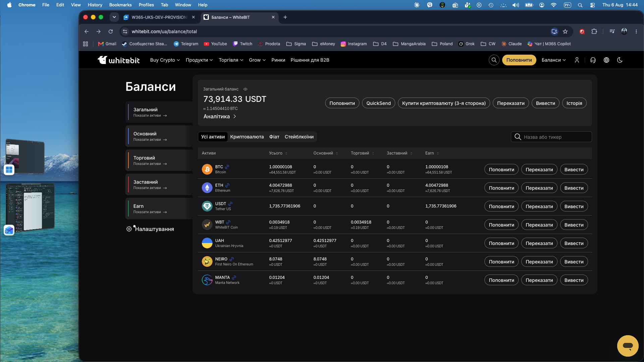The width and height of the screenshot is (644, 362).
Task: Click the yellow Поповнити header button
Action: click(x=519, y=60)
